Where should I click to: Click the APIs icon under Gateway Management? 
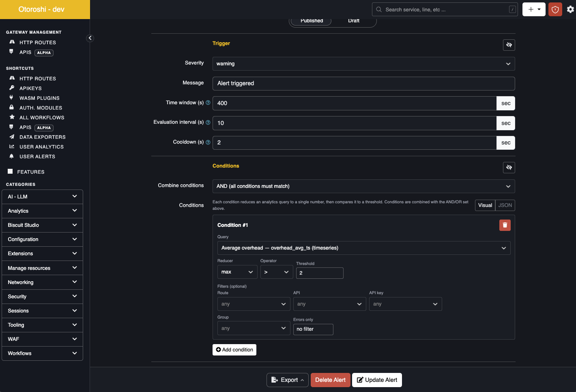[x=11, y=52]
